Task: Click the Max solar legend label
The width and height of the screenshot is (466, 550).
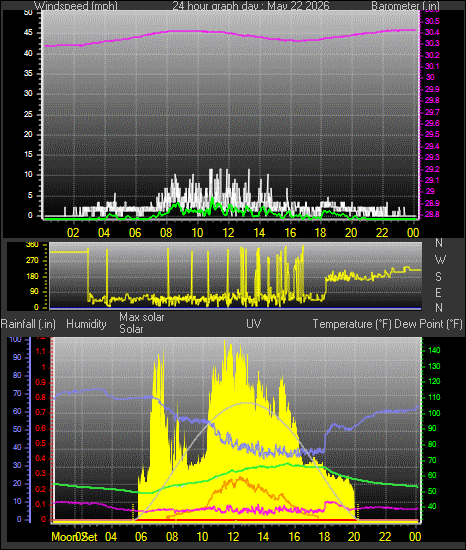Action: tap(142, 317)
